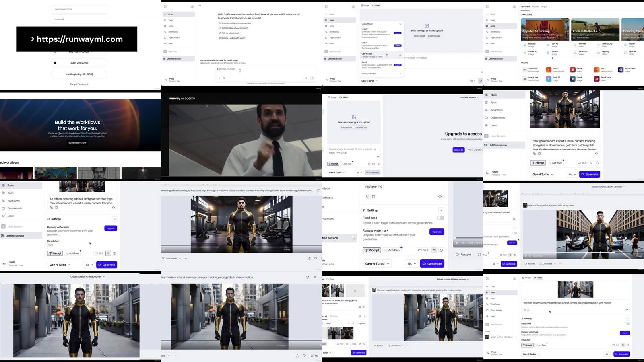
Task: Open the Stylize video app icon
Action: (625, 45)
